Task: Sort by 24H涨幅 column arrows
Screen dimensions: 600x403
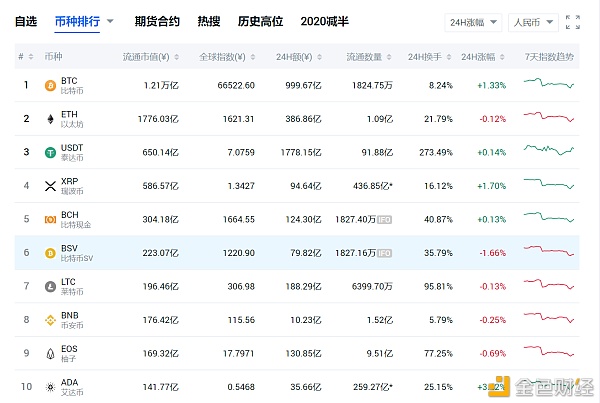Action: [x=502, y=57]
